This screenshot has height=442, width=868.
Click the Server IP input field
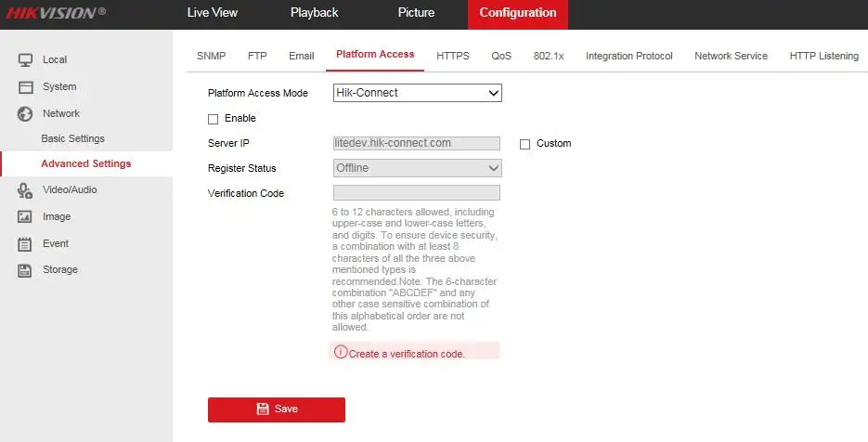[x=416, y=143]
